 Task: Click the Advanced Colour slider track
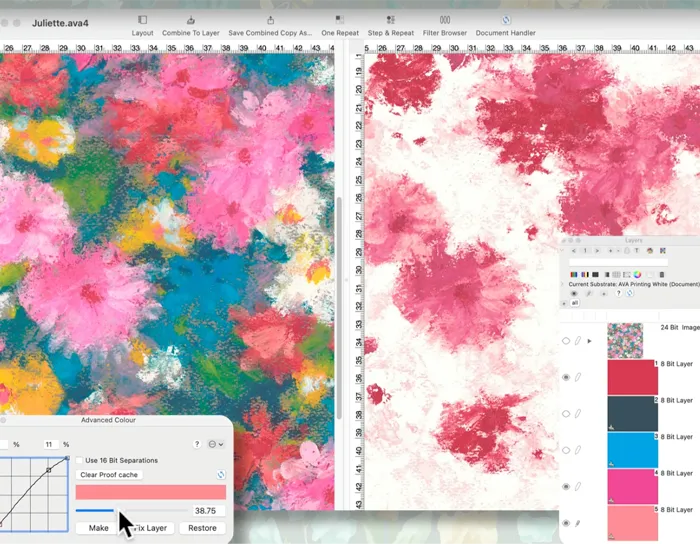132,510
